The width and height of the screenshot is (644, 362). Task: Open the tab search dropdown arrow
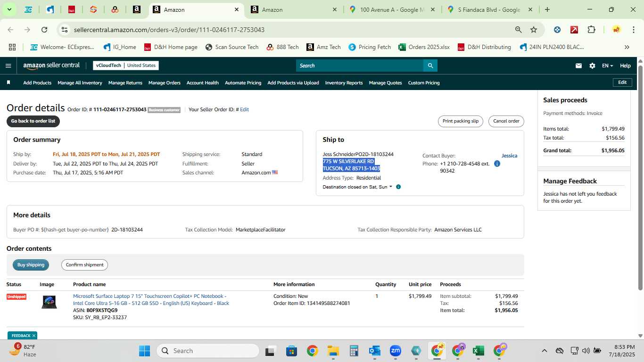(9, 9)
